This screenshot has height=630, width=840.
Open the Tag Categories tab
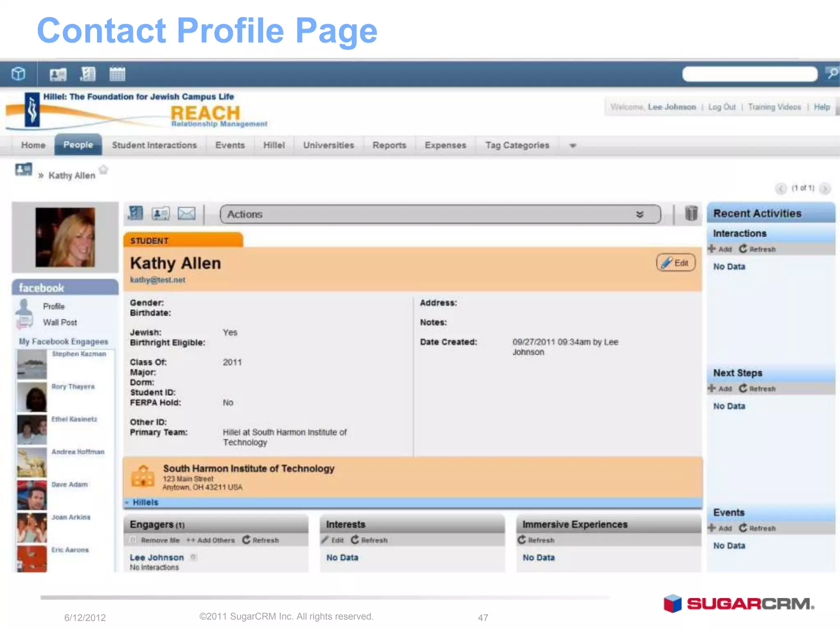517,145
